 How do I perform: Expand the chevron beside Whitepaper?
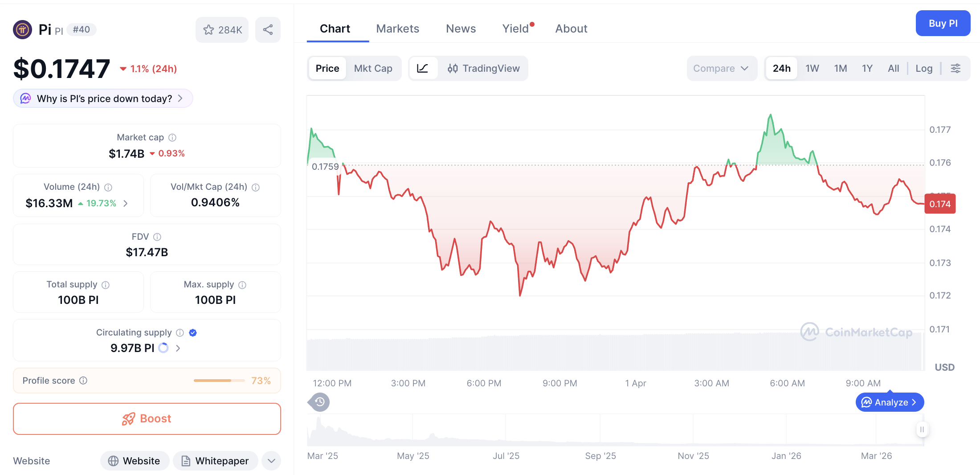pos(271,461)
